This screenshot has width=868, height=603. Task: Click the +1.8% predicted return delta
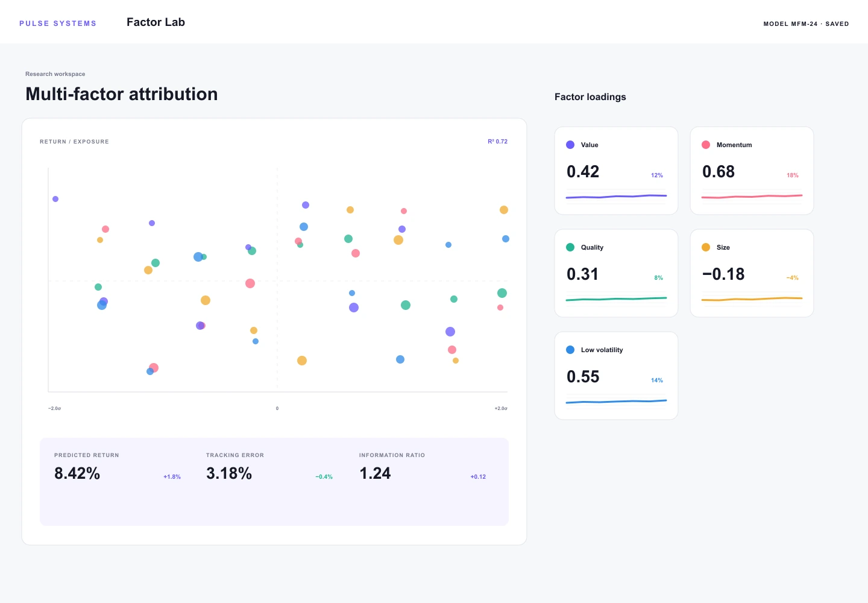click(172, 477)
